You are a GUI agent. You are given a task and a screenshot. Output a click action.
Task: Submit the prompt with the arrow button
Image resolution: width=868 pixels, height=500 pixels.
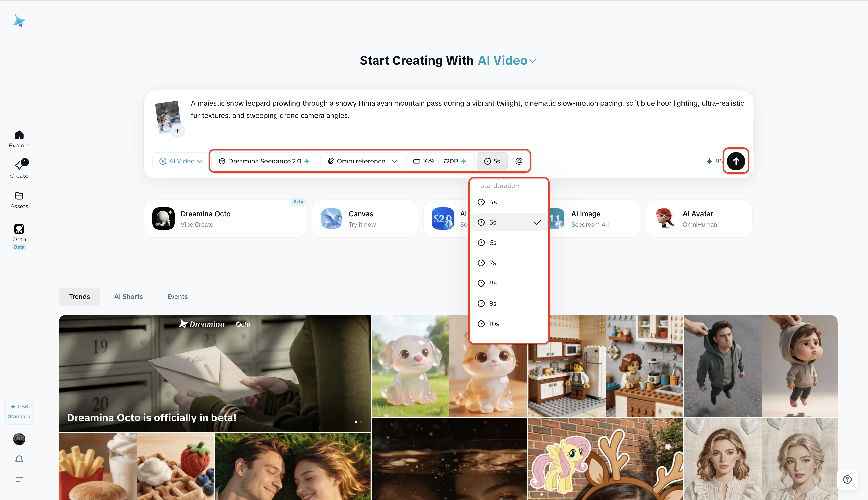point(736,161)
